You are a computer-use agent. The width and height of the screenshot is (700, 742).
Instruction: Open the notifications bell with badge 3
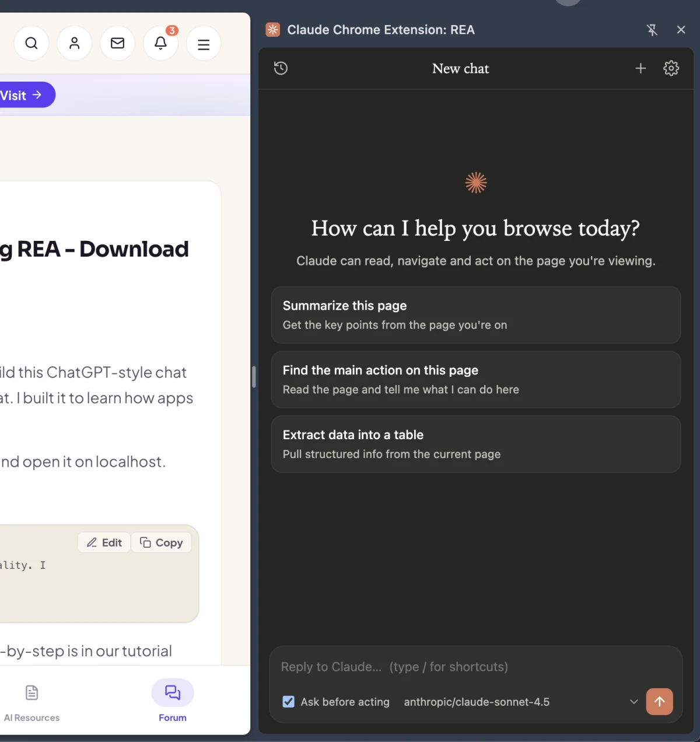click(x=160, y=43)
